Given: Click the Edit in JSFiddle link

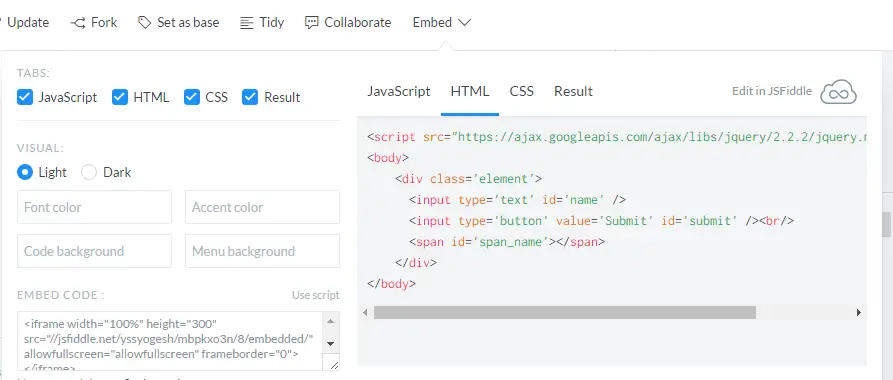Looking at the screenshot, I should 772,91.
